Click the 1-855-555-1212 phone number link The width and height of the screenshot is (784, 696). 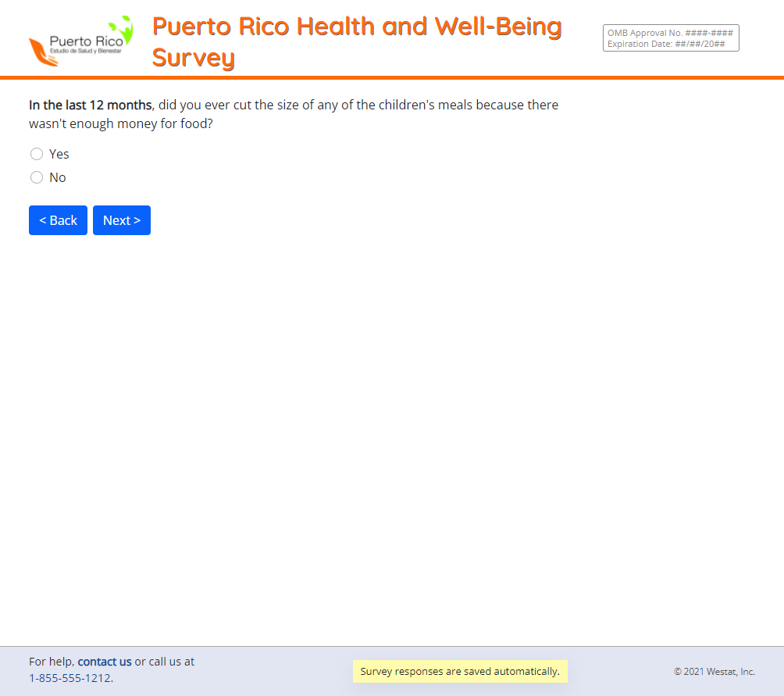pos(70,678)
